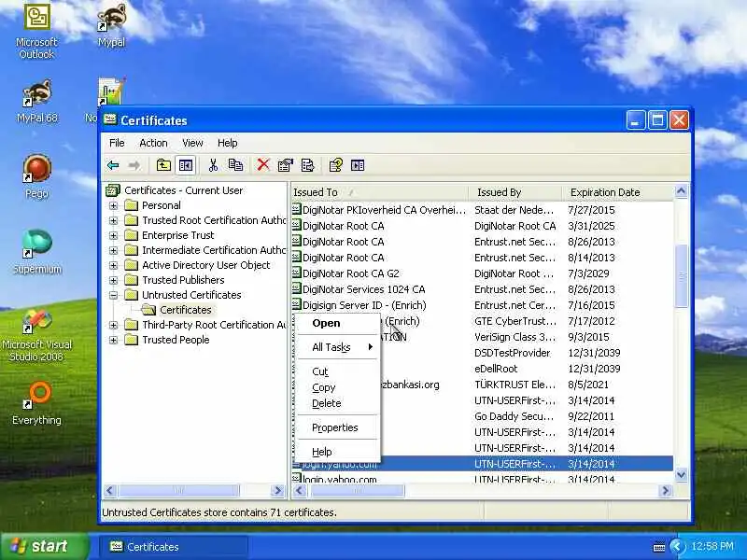The image size is (747, 560).
Task: Expand the Trusted People node
Action: (113, 340)
